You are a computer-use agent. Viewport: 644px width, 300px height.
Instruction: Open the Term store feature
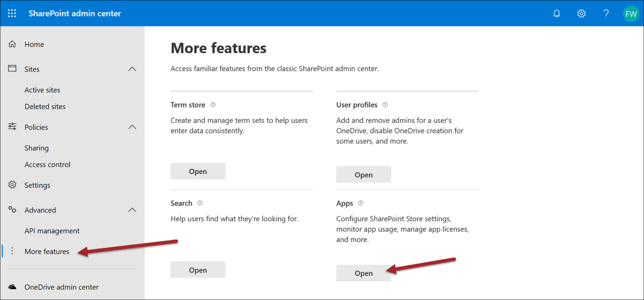198,171
